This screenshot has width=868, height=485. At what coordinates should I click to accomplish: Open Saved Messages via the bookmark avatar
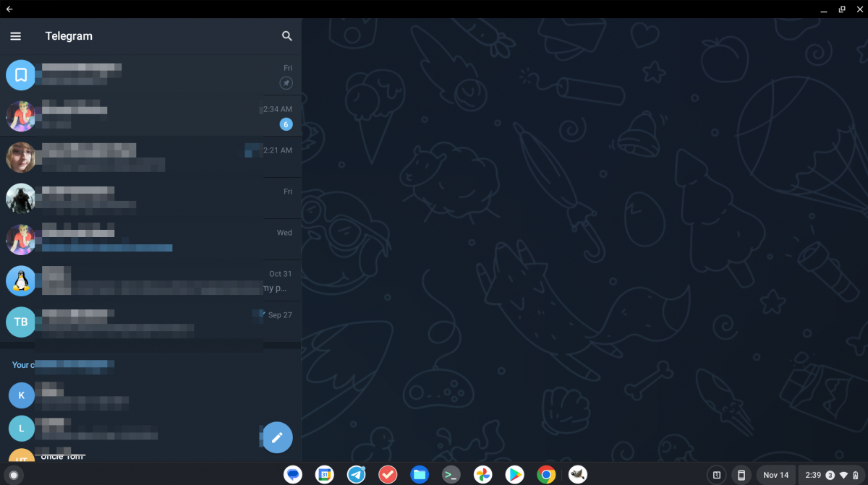tap(21, 75)
